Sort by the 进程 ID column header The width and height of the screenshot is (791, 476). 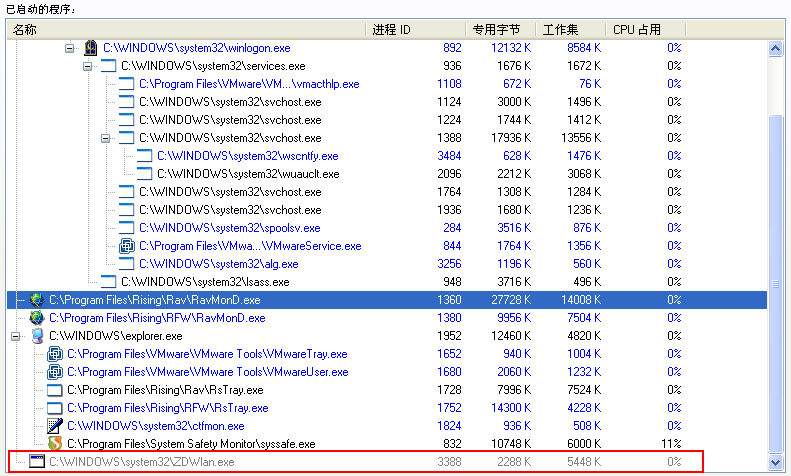click(416, 30)
